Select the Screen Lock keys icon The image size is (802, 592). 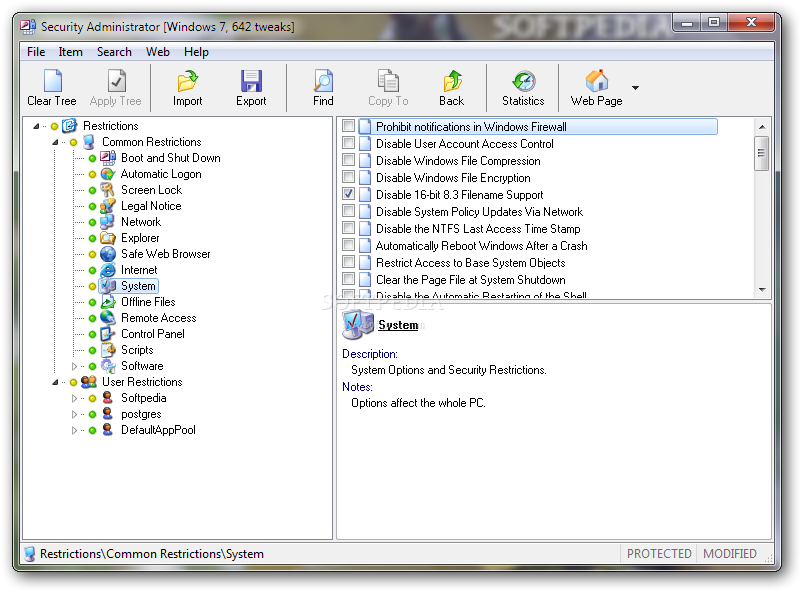(108, 190)
